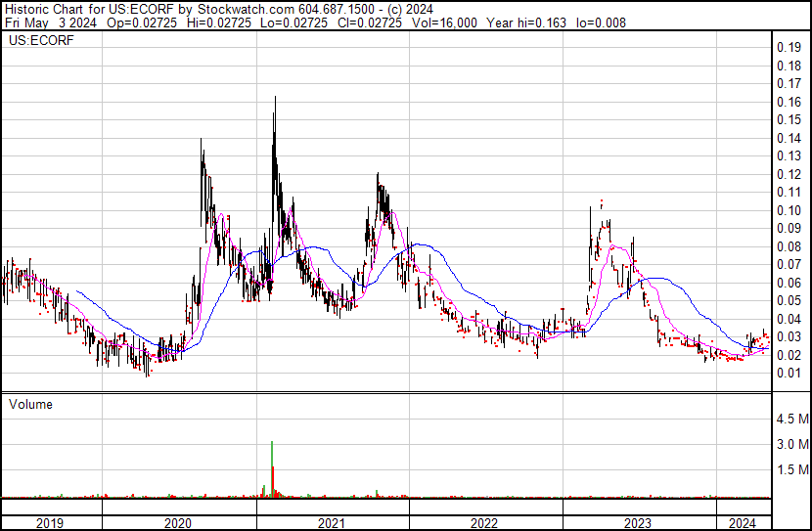
Task: Click the Fri May 3 2024 date text
Action: [x=51, y=22]
